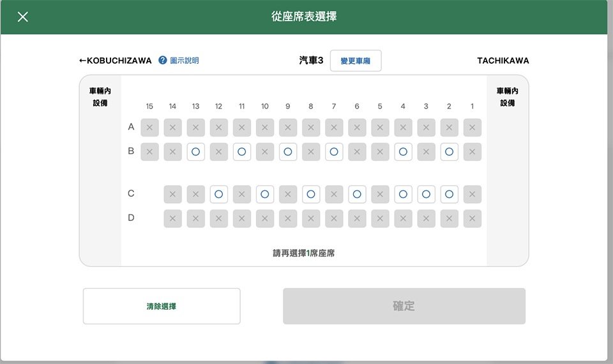Viewport: 613px width, 364px height.
Task: Select available seat 6C
Action: pyautogui.click(x=357, y=194)
